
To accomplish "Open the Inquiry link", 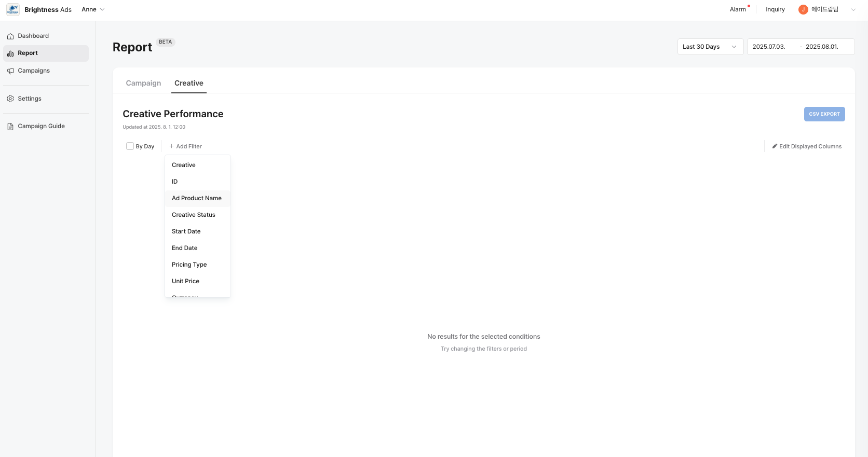I will coord(775,10).
